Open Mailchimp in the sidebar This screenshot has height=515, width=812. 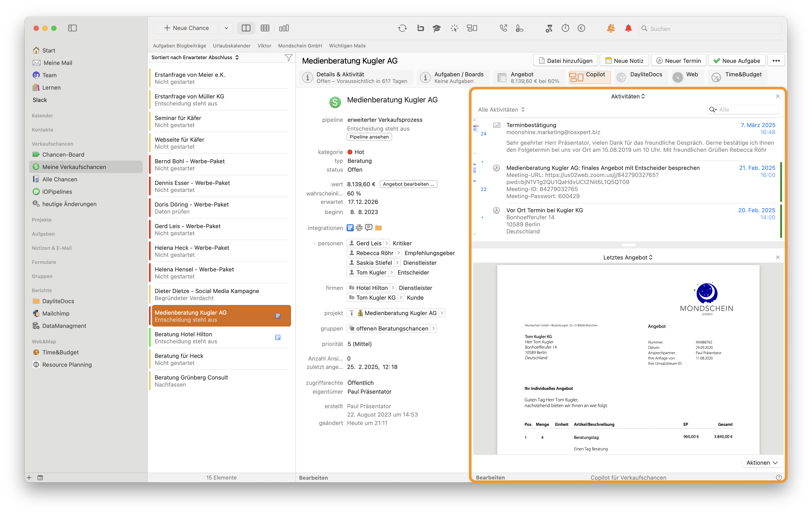click(56, 313)
